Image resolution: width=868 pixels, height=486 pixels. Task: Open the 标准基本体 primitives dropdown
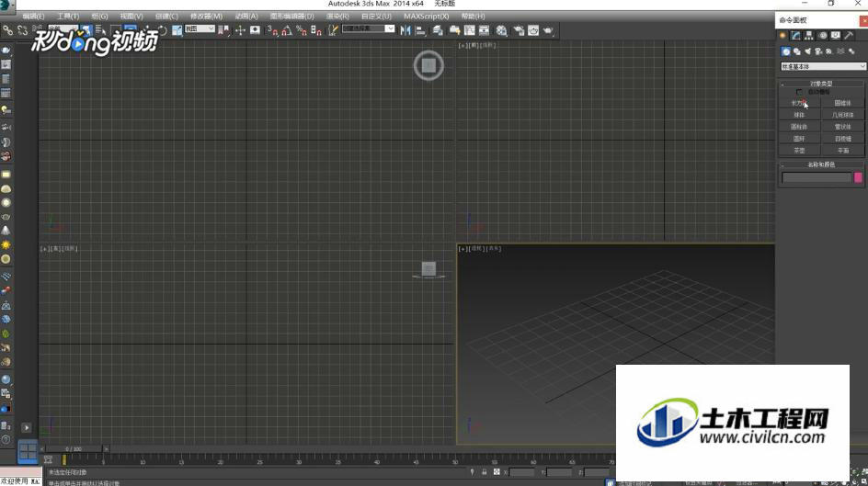(823, 66)
